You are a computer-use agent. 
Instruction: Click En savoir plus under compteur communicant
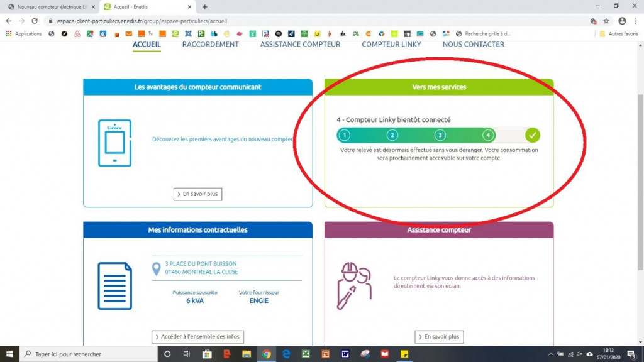[197, 194]
